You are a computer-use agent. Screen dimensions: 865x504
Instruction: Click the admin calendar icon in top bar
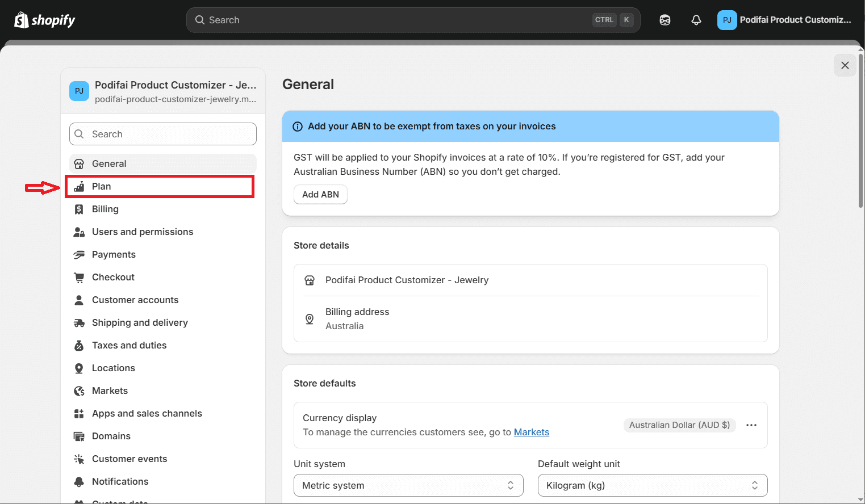(x=665, y=19)
